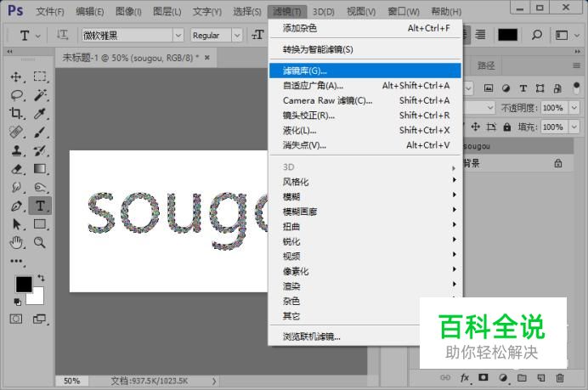Screen dimensions: 588x390
Task: Select the Path Selection tool
Action: tap(16, 224)
